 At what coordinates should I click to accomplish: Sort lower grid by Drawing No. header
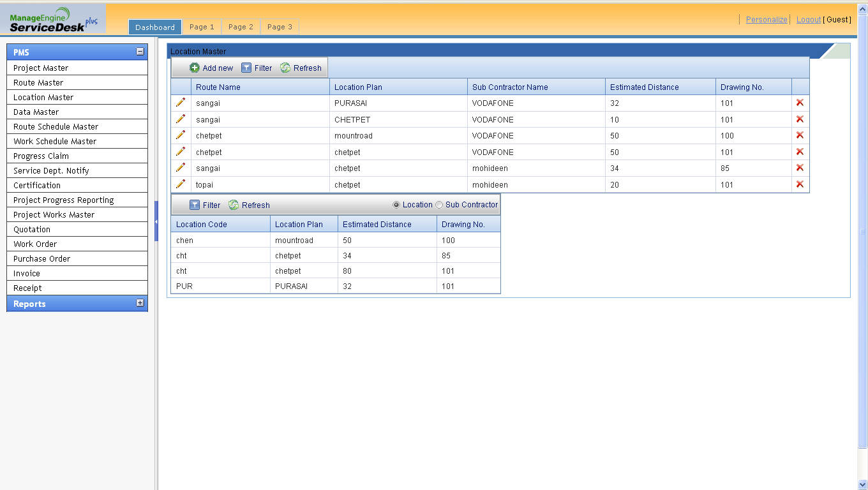(x=468, y=224)
